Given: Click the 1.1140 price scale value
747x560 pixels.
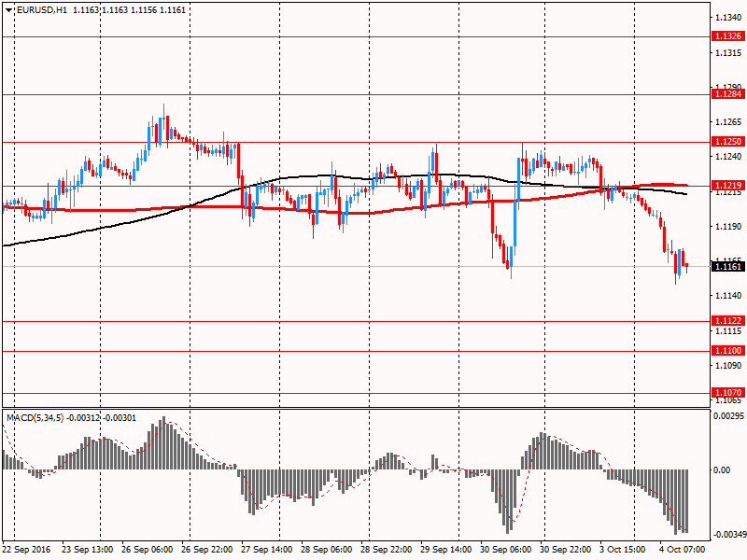Looking at the screenshot, I should (x=729, y=296).
